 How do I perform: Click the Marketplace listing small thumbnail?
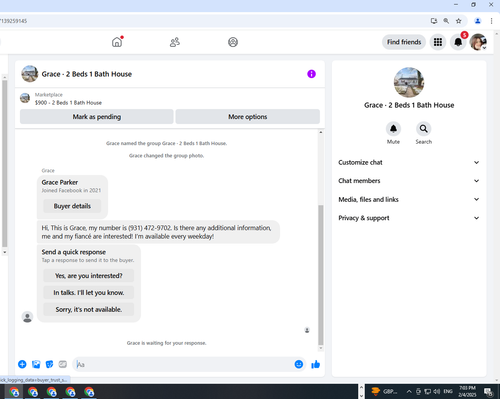click(25, 98)
